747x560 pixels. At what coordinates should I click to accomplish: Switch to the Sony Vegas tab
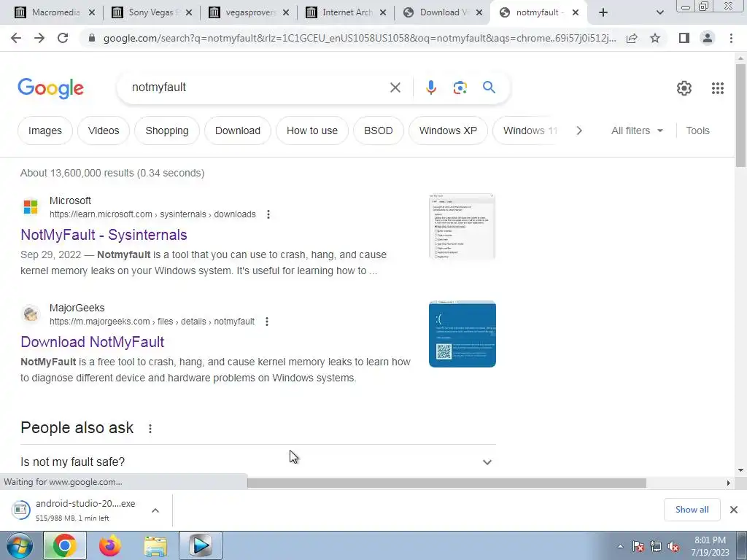point(152,12)
